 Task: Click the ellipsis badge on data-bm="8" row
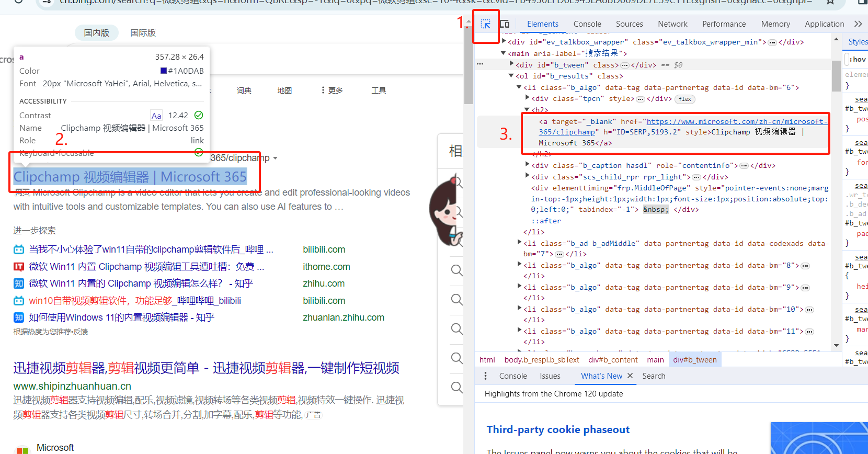click(x=805, y=266)
